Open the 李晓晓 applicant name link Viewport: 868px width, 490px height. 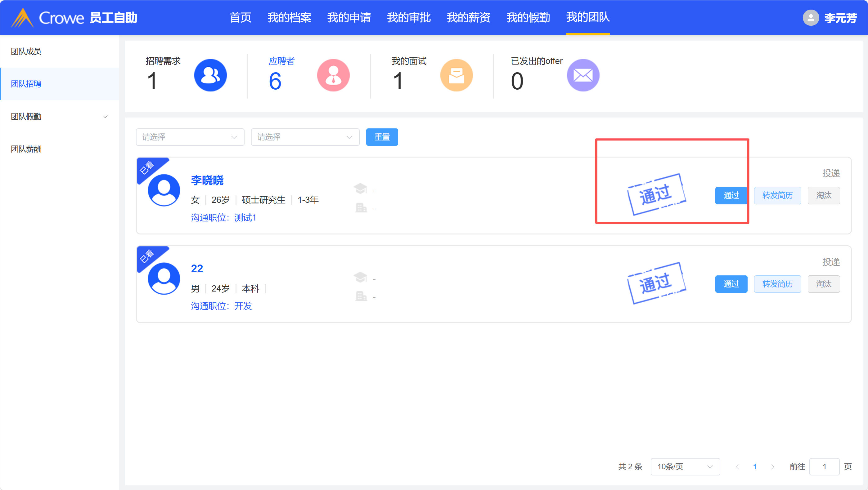tap(207, 180)
